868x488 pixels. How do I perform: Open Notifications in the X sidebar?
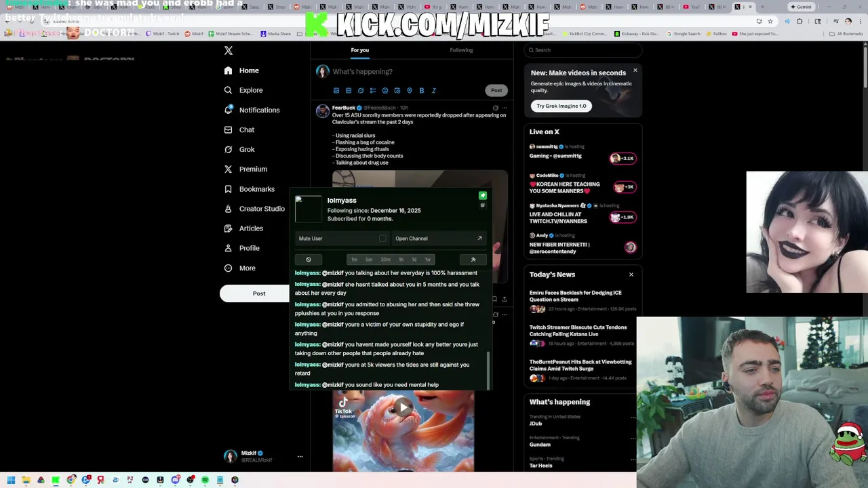(252, 110)
